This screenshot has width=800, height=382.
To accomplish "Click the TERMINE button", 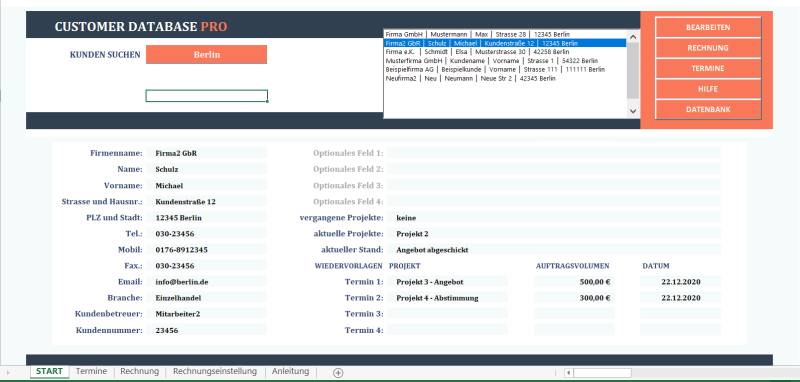I will 708,68.
